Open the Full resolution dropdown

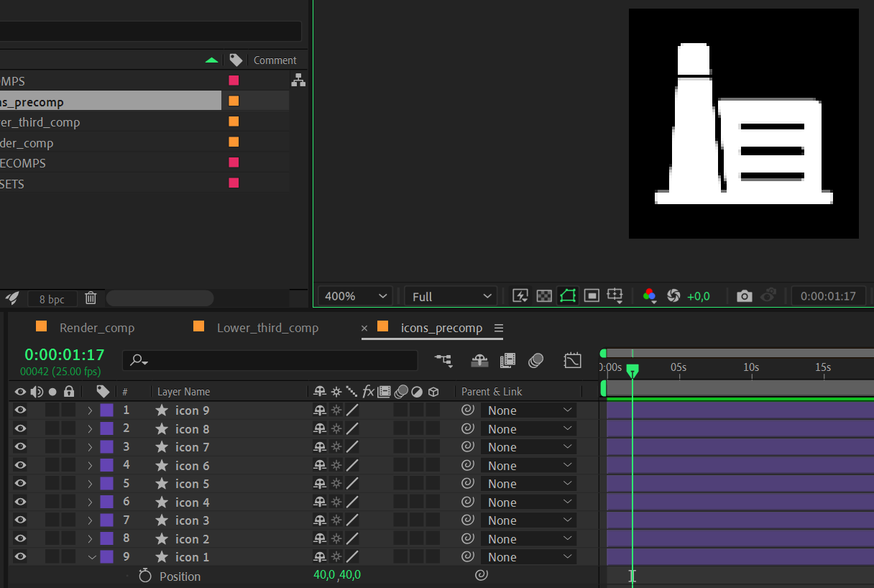click(x=450, y=295)
